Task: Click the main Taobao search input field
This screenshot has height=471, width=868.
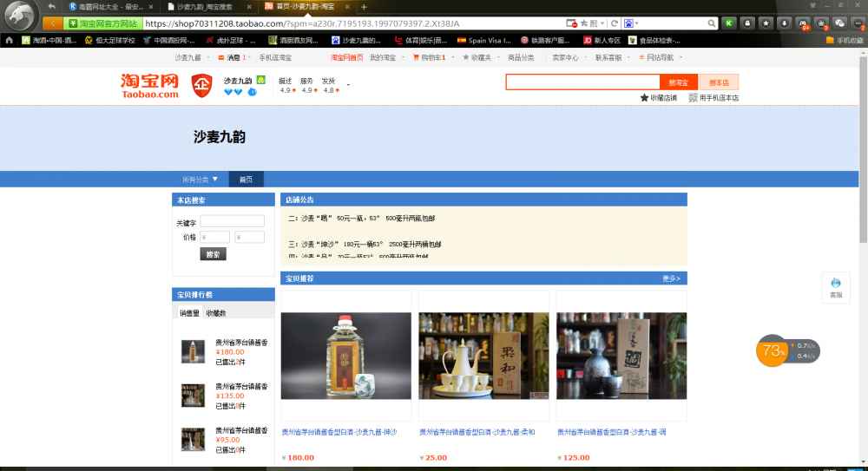Action: (583, 82)
